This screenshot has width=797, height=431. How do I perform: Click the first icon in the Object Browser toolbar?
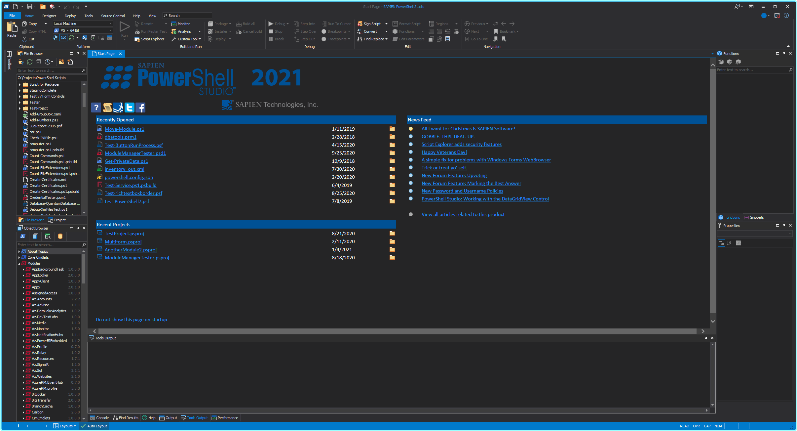(x=22, y=236)
